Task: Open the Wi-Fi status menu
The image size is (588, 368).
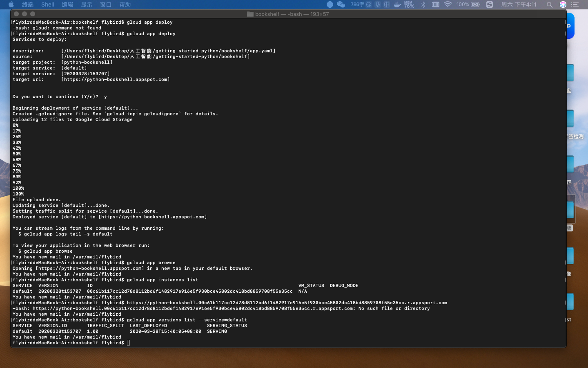Action: pyautogui.click(x=448, y=4)
